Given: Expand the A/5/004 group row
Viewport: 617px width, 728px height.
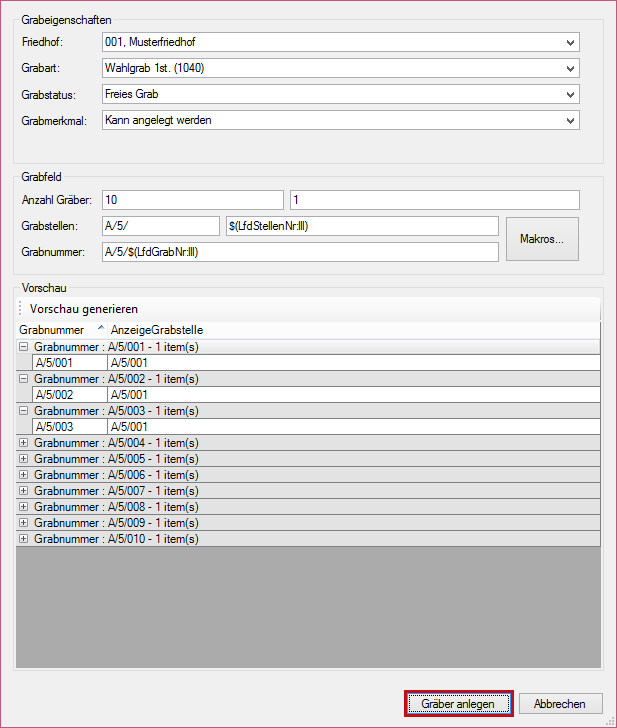Looking at the screenshot, I should coord(24,443).
